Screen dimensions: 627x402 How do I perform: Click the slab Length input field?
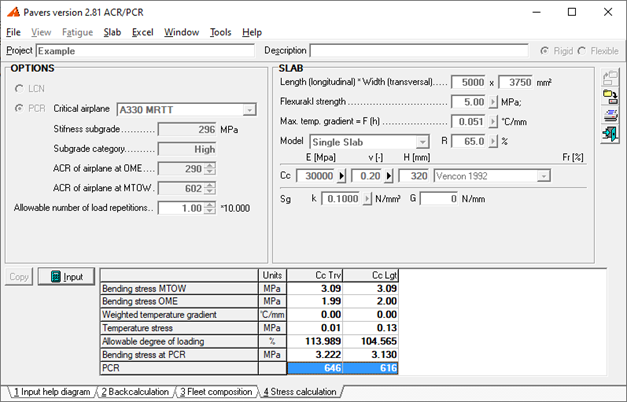pos(469,82)
